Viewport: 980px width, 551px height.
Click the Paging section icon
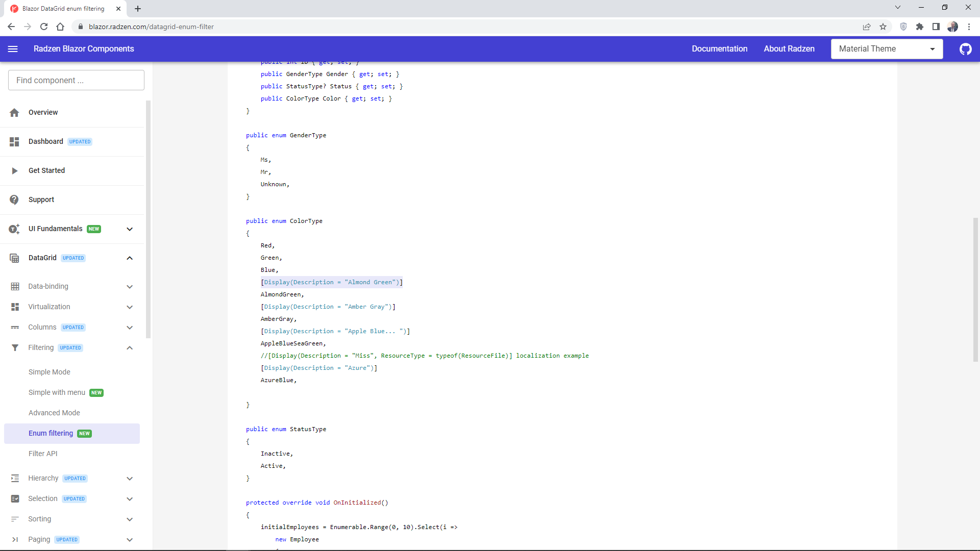click(x=14, y=539)
